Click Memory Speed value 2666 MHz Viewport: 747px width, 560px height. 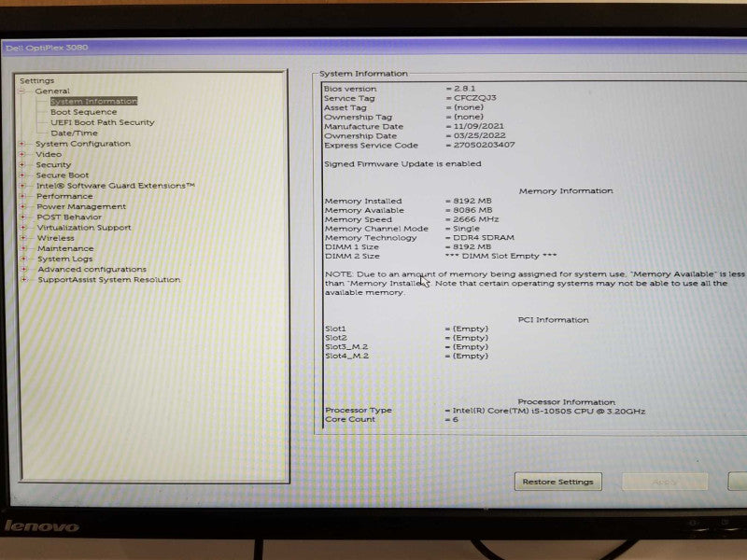tap(475, 219)
